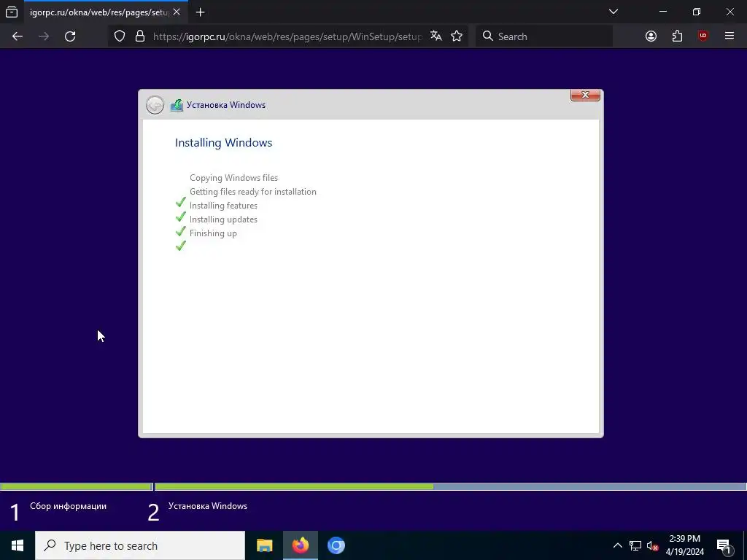This screenshot has height=560, width=747.
Task: Restore down the Firefox window
Action: point(697,12)
